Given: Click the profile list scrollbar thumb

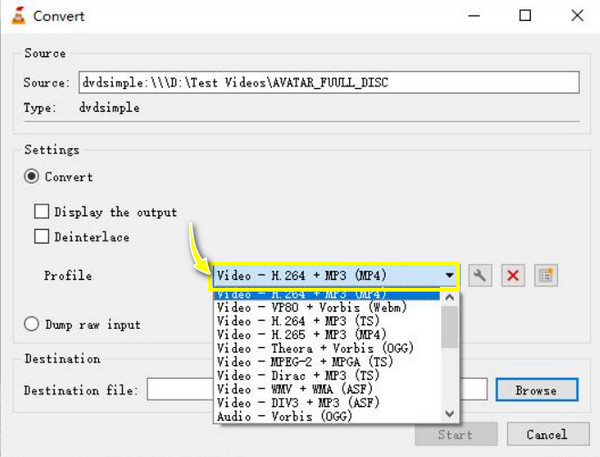Looking at the screenshot, I should pyautogui.click(x=450, y=327).
